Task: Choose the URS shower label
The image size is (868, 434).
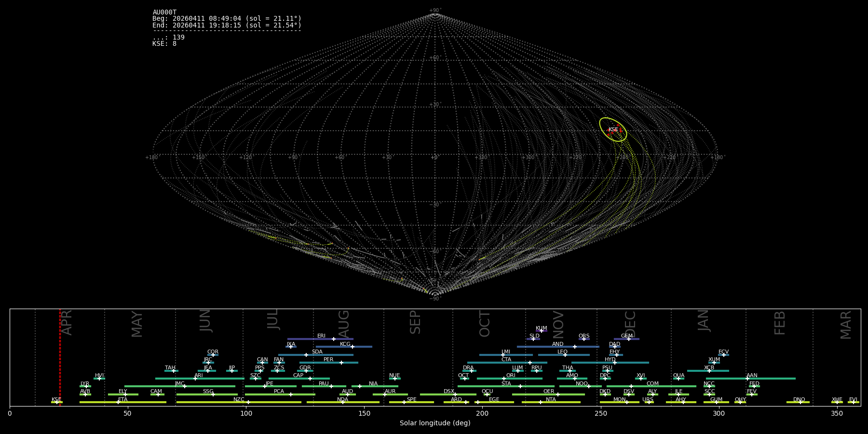Action: tap(648, 400)
